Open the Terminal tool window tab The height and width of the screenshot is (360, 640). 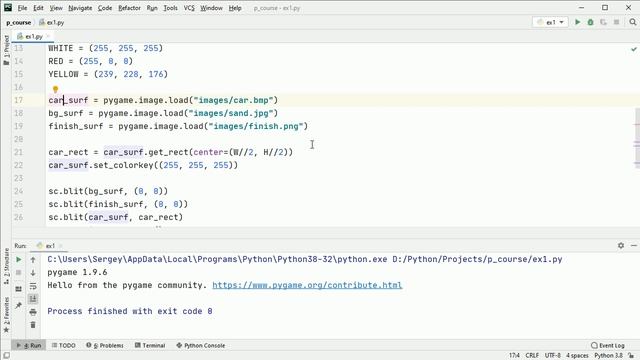[x=150, y=345]
